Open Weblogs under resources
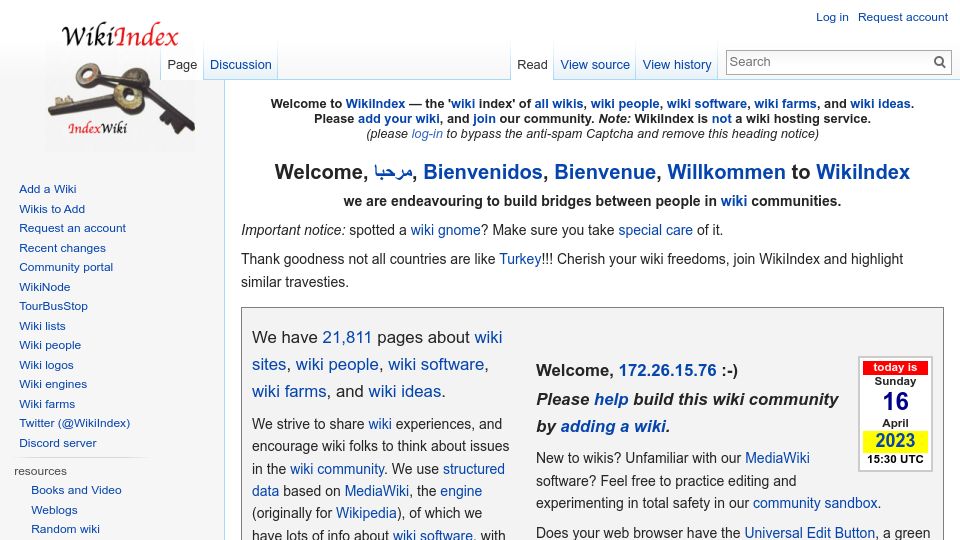Image resolution: width=960 pixels, height=540 pixels. coord(54,509)
